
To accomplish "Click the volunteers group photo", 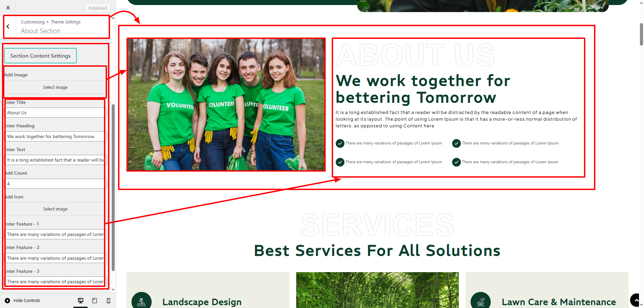I will coord(226,105).
